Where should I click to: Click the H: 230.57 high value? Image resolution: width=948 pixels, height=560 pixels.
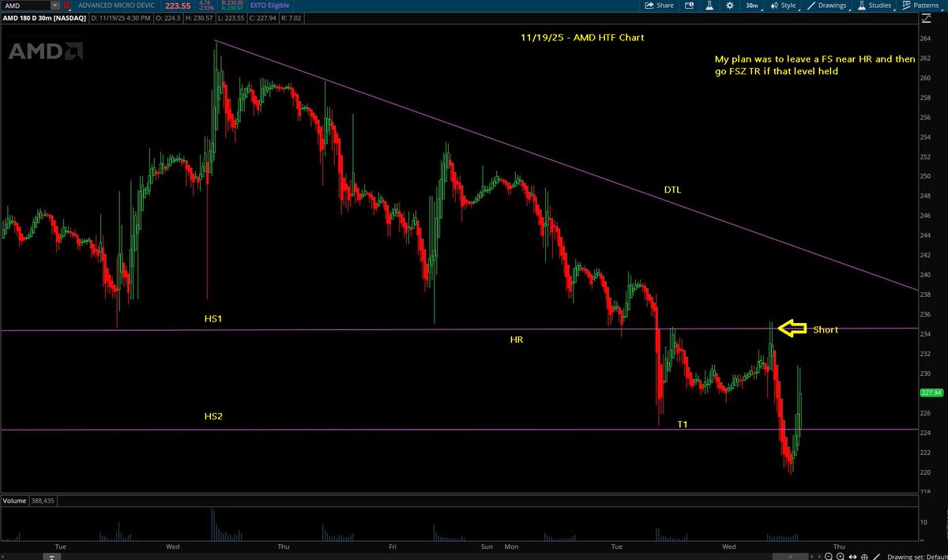point(199,18)
